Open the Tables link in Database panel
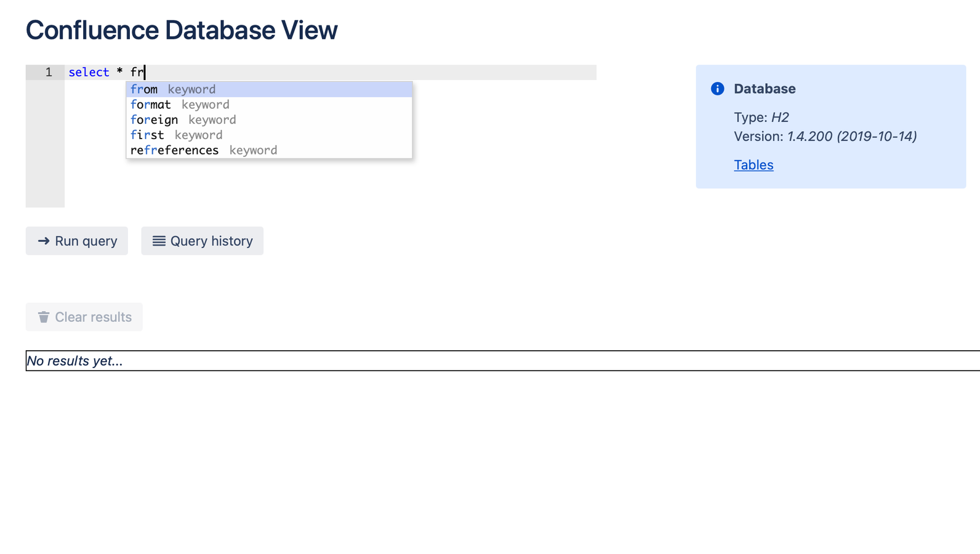The width and height of the screenshot is (980, 554). pos(753,165)
